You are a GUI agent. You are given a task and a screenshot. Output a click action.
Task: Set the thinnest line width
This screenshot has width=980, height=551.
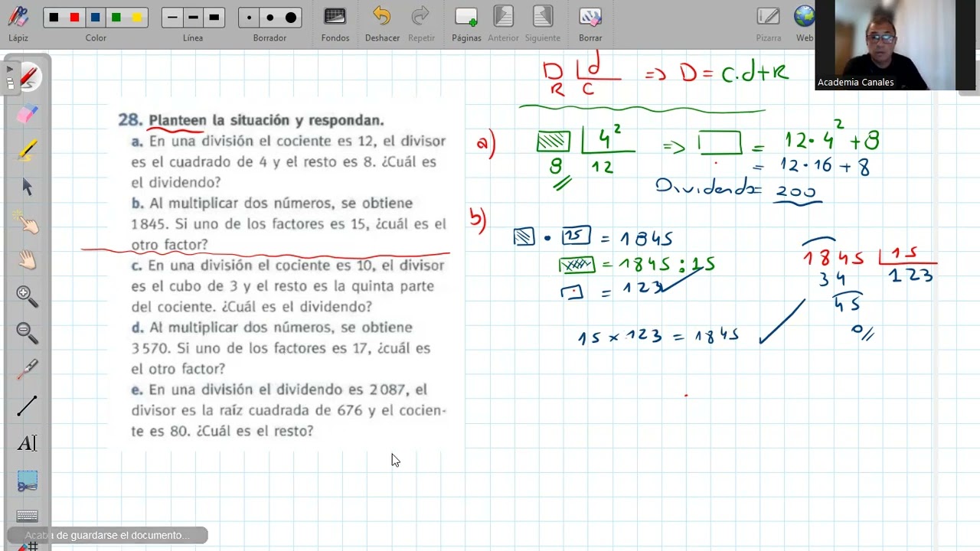172,17
